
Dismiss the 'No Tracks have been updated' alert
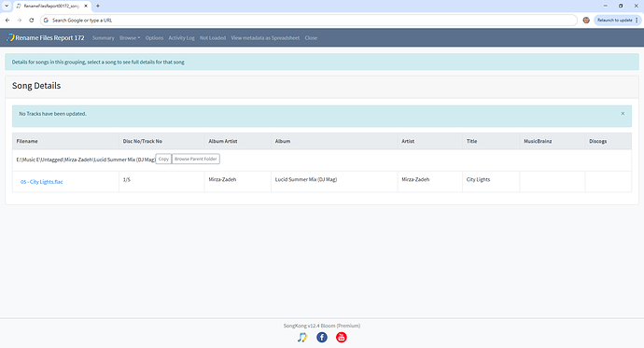tap(623, 114)
